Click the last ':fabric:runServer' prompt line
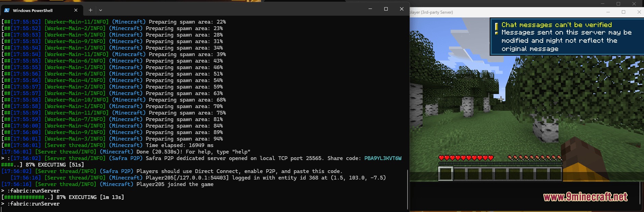644x212 pixels. click(x=30, y=204)
